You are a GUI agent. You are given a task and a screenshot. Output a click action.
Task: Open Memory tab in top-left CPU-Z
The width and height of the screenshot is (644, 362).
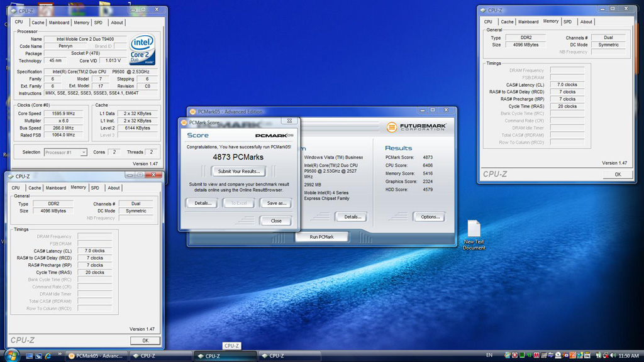[x=81, y=23]
